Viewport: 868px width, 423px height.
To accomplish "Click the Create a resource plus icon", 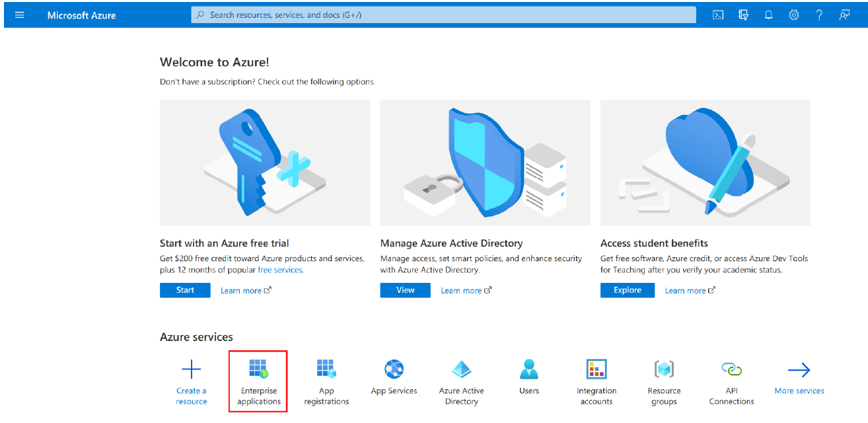I will (192, 369).
